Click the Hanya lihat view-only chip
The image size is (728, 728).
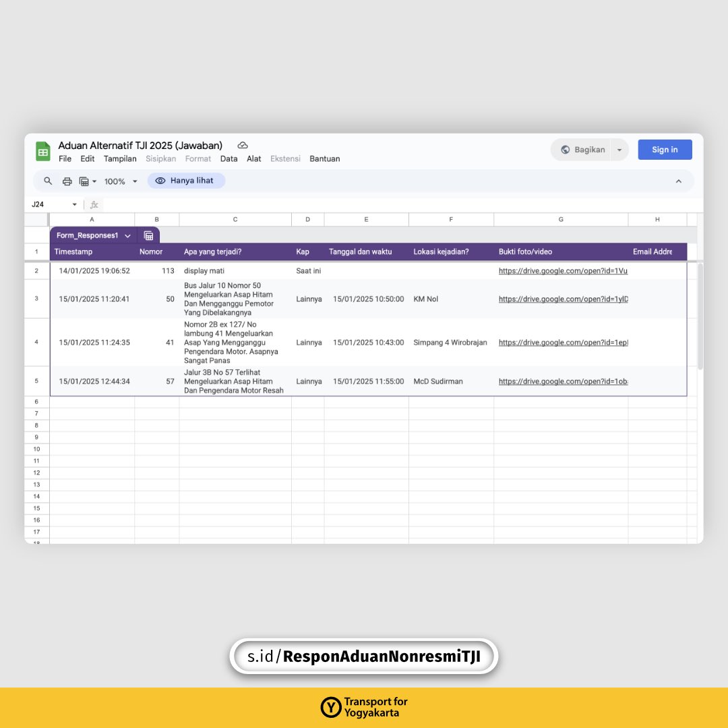186,181
